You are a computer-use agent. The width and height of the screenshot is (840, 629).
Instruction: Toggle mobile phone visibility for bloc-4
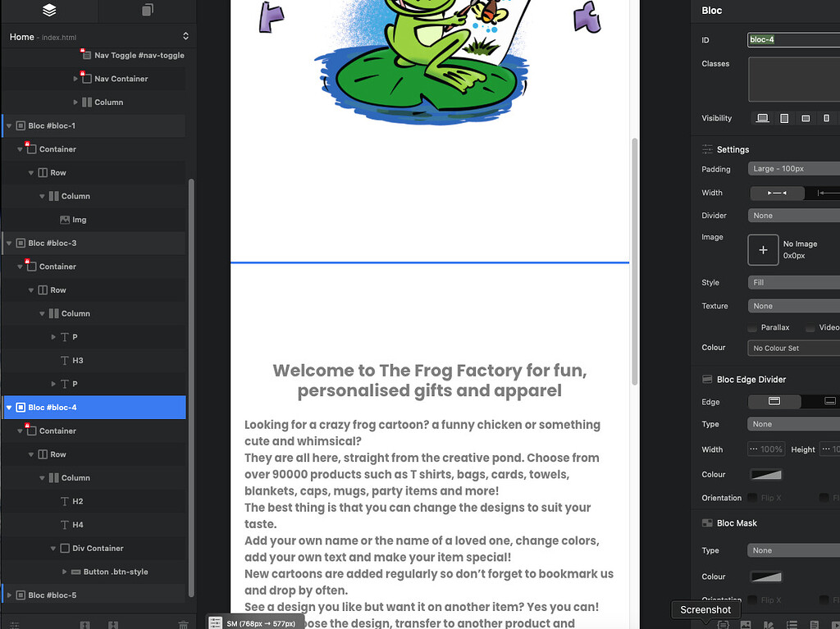[x=827, y=118]
